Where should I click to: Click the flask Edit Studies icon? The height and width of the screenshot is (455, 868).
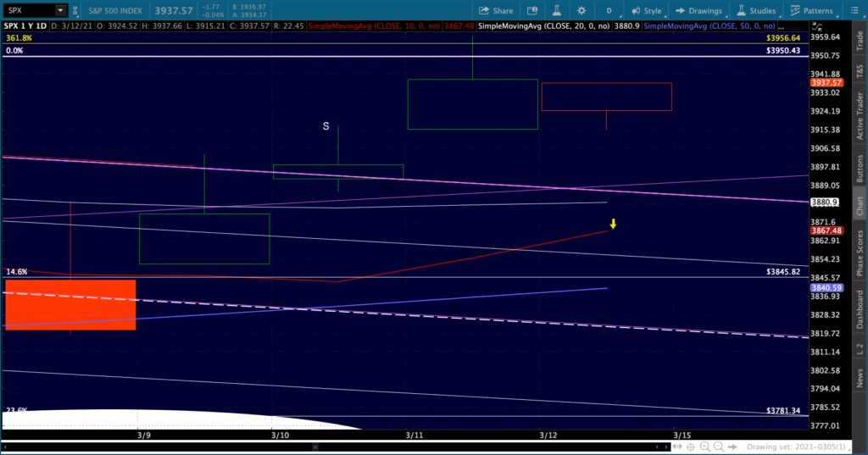556,10
